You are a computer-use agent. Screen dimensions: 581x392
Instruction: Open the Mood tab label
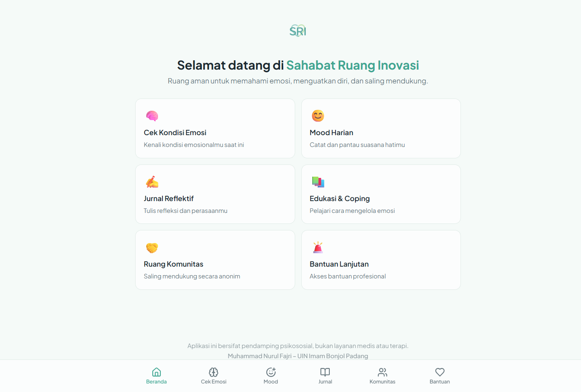(271, 382)
